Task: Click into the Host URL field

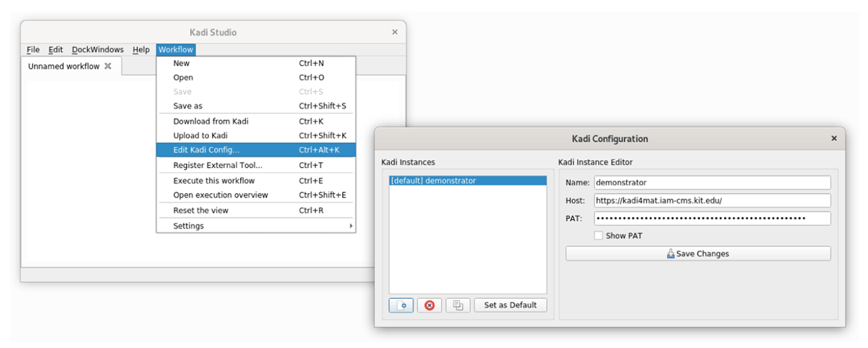Action: click(x=712, y=200)
